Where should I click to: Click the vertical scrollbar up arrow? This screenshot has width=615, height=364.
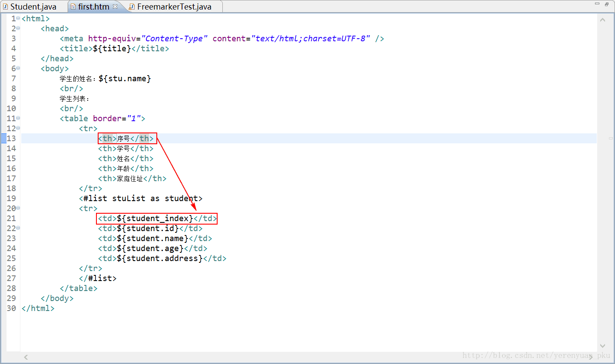[602, 20]
